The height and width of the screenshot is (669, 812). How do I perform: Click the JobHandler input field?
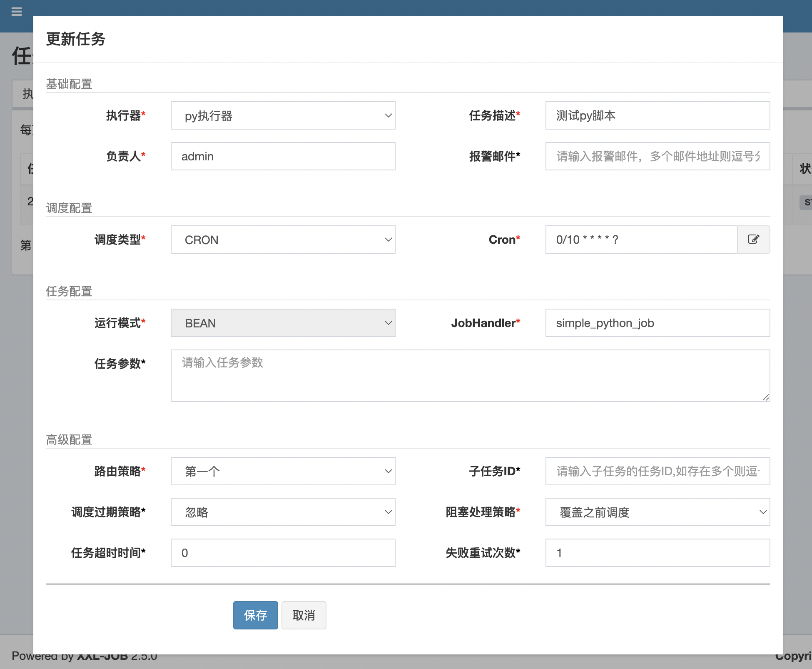657,323
